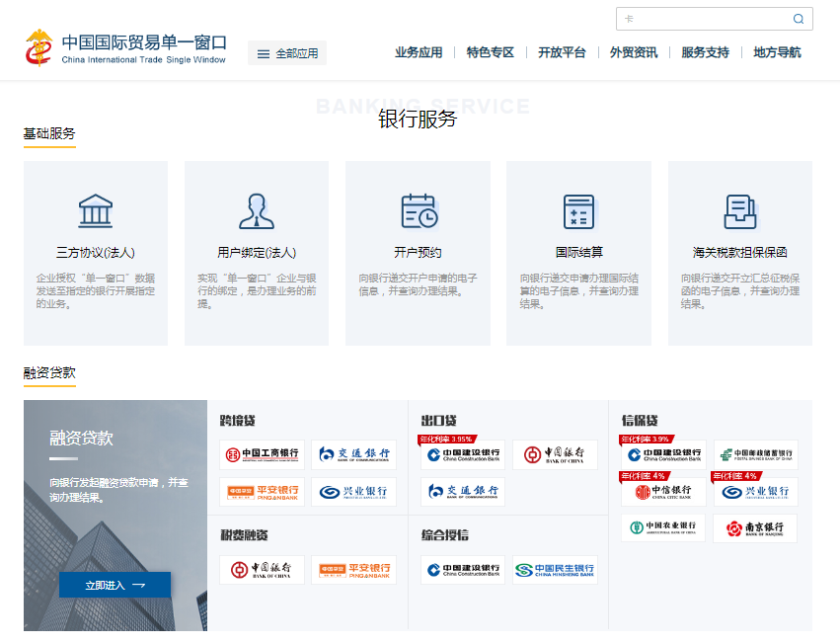This screenshot has width=840, height=643.
Task: Click the 海关税款担保保函 document icon
Action: click(x=739, y=210)
